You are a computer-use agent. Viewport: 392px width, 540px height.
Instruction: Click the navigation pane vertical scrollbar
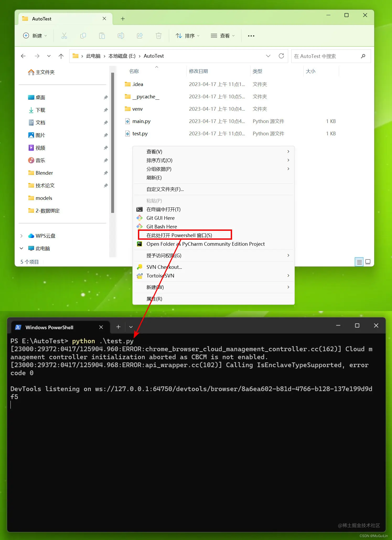[x=113, y=143]
